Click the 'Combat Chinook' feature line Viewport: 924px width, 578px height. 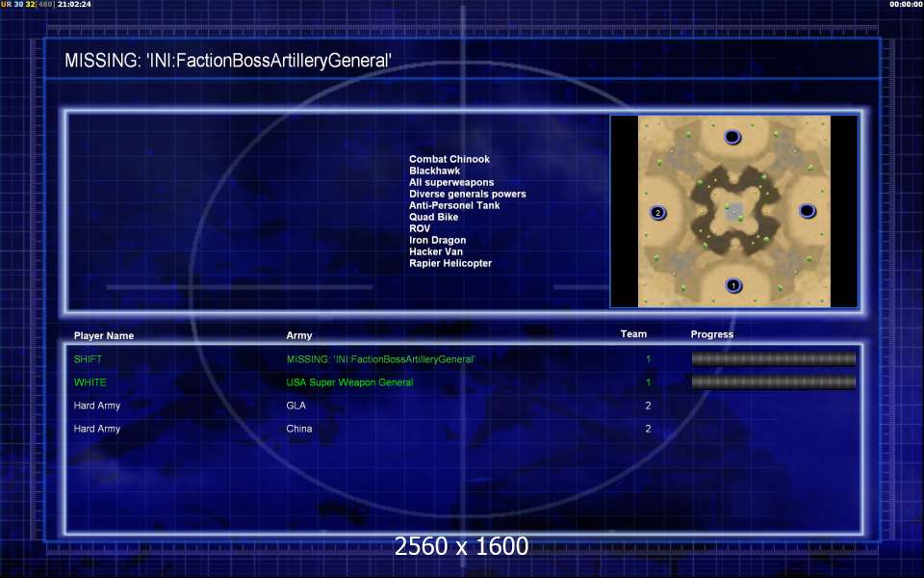coord(449,159)
